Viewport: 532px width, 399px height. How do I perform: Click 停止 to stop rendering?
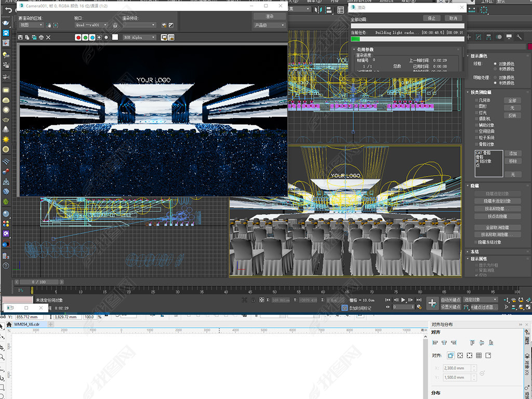pyautogui.click(x=432, y=18)
